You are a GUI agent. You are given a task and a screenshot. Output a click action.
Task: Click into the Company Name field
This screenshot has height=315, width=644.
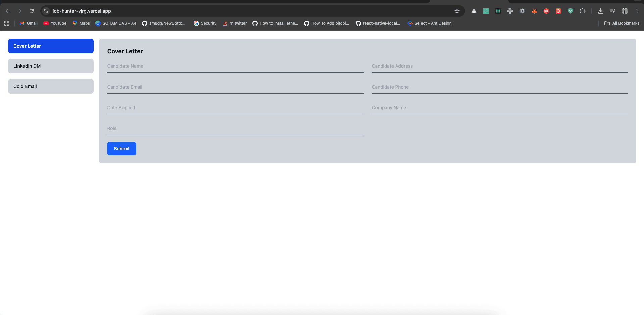click(x=500, y=108)
